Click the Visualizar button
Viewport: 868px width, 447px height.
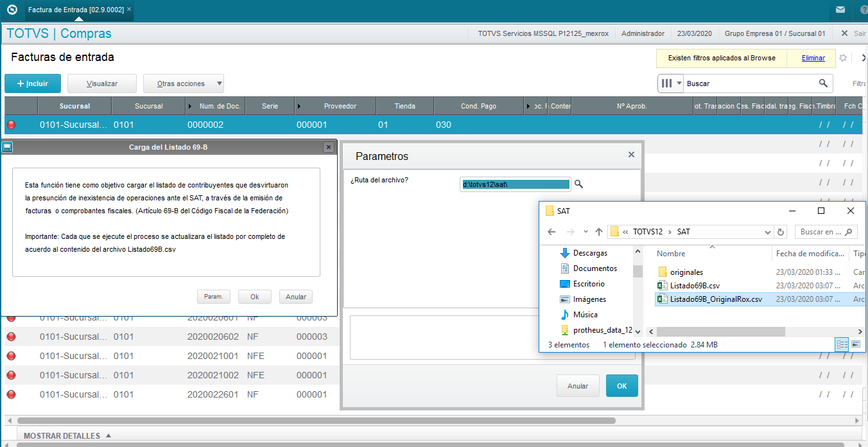pos(102,83)
